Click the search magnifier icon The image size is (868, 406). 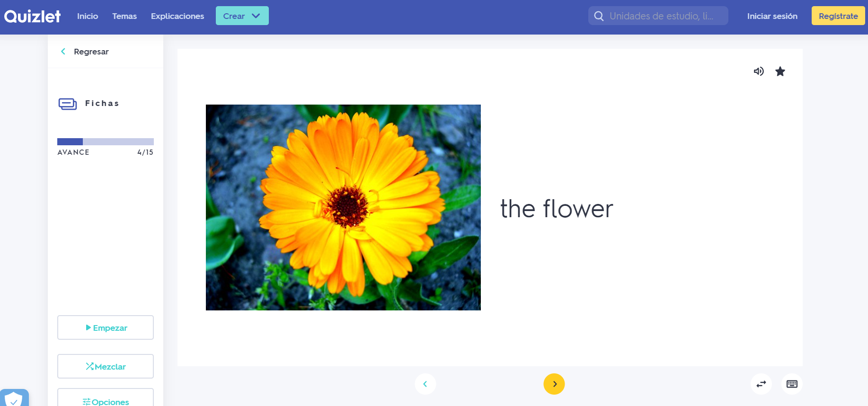[x=599, y=16]
